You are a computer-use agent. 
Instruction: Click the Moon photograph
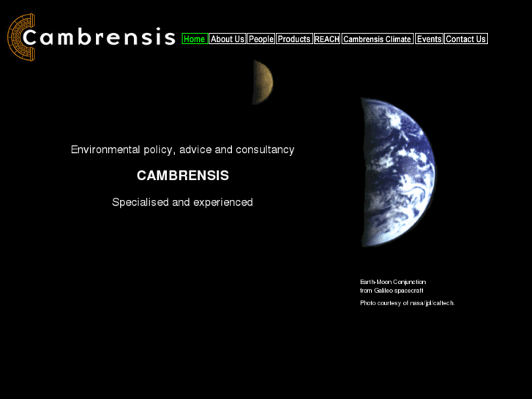pyautogui.click(x=263, y=82)
